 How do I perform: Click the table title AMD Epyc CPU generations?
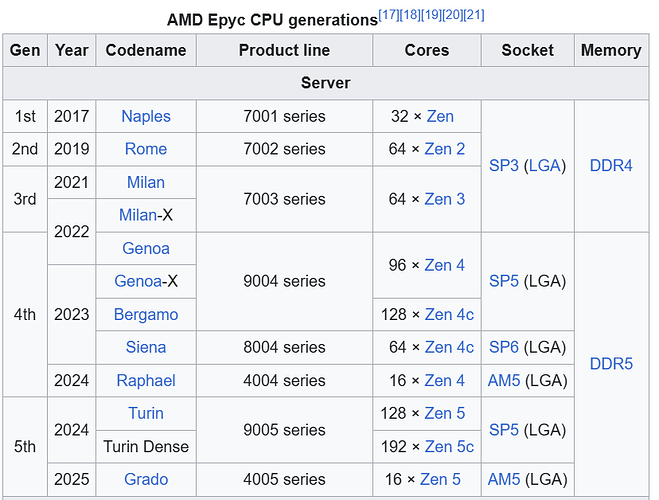pyautogui.click(x=272, y=20)
